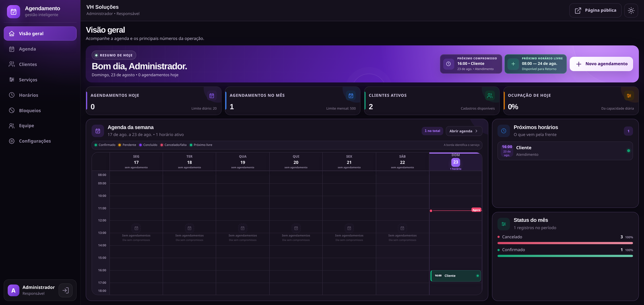Click the Resumo de hoje badge
The image size is (644, 305).
[114, 55]
